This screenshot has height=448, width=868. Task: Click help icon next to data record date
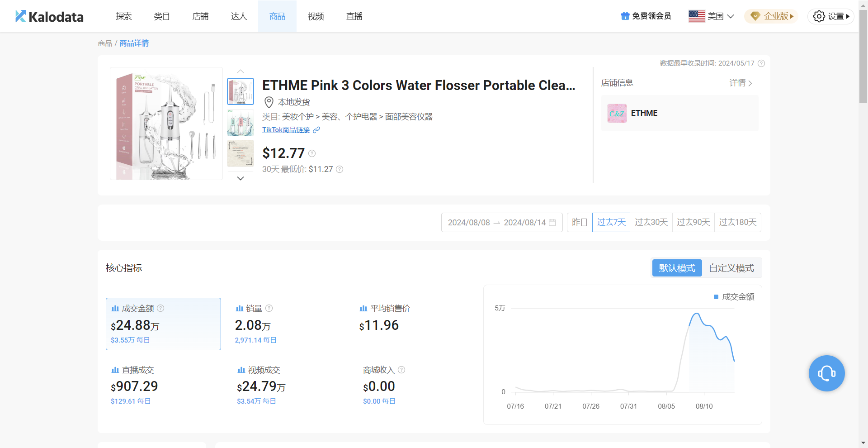(x=761, y=63)
